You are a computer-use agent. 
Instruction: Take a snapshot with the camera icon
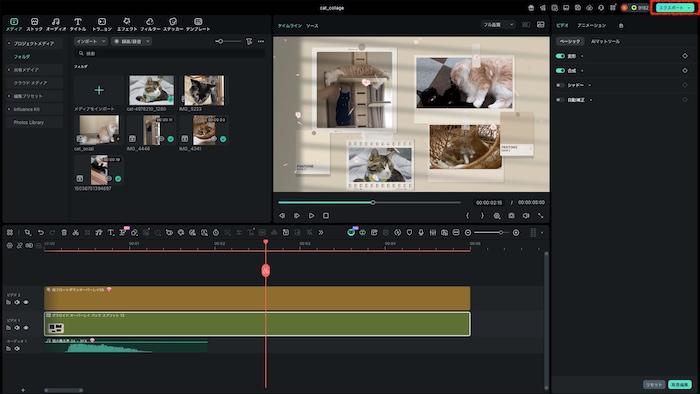pos(511,216)
